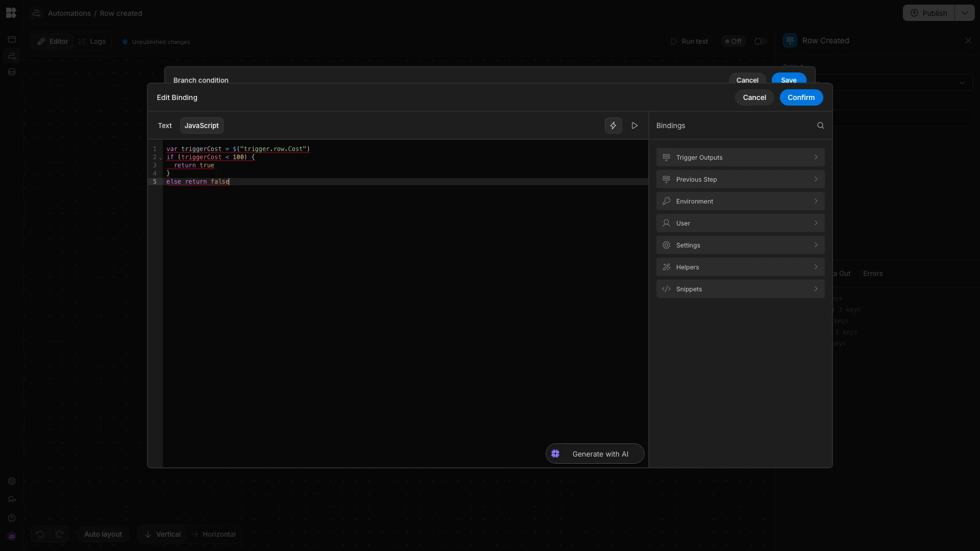Screen dimensions: 980x551
Task: Expand Trigger Outputs chevron
Action: pyautogui.click(x=816, y=158)
